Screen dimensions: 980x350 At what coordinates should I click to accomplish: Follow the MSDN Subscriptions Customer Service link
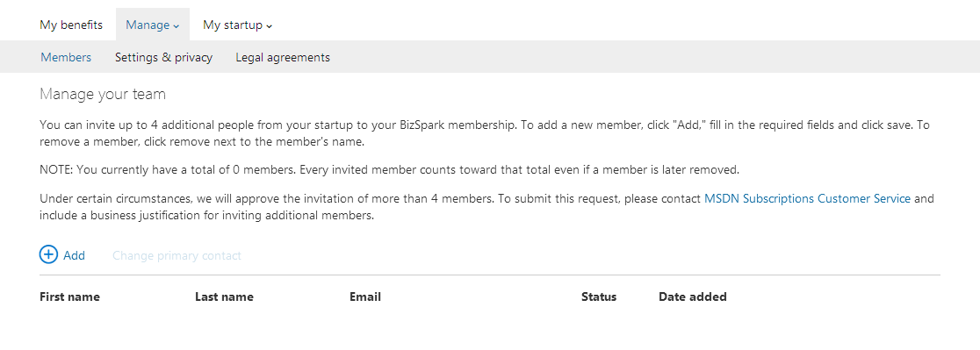point(808,198)
